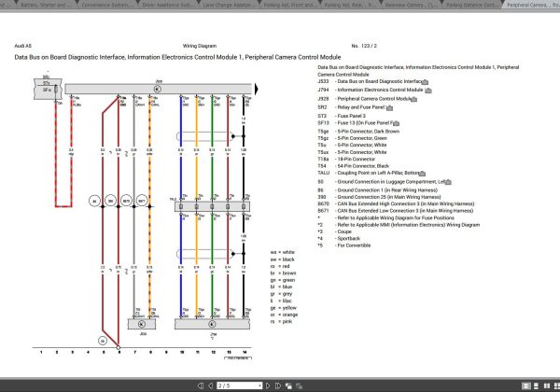This screenshot has height=392, width=560.
Task: Switch to the Parking Distance Control tab
Action: 471,5
